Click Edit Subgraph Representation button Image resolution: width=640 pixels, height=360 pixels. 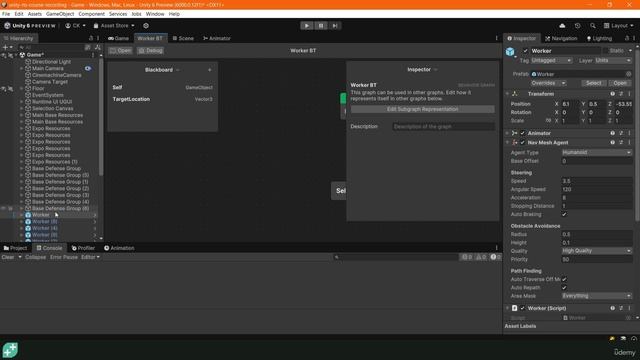(x=422, y=109)
